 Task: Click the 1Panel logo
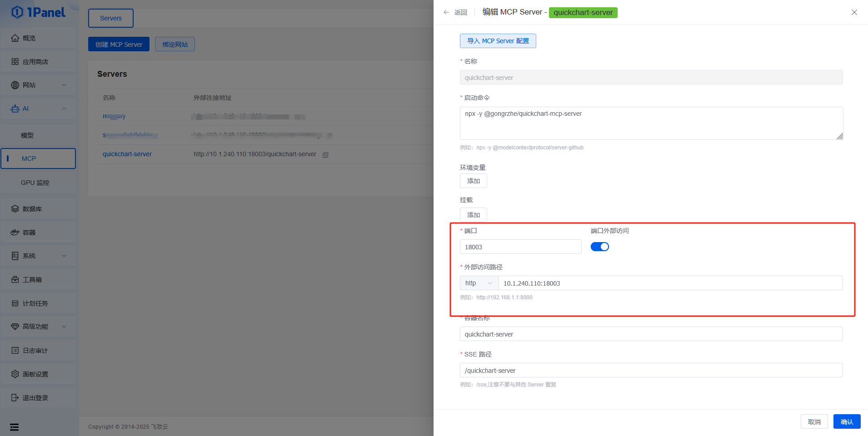(x=38, y=12)
